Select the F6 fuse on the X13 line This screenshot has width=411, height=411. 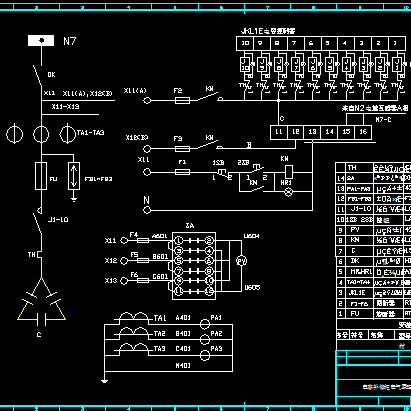pos(143,280)
